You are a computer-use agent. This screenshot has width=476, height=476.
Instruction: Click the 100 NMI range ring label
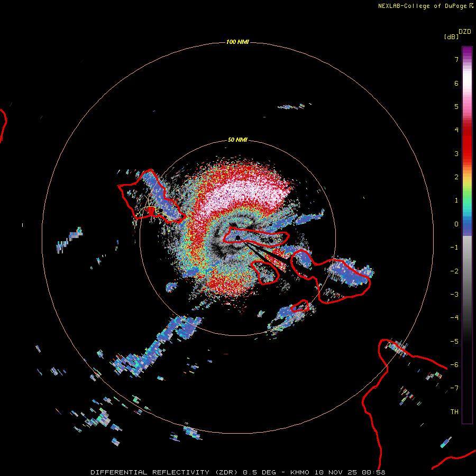[237, 42]
